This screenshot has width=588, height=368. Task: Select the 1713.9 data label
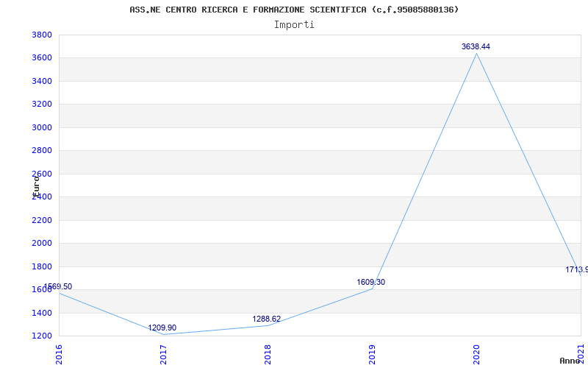577,269
